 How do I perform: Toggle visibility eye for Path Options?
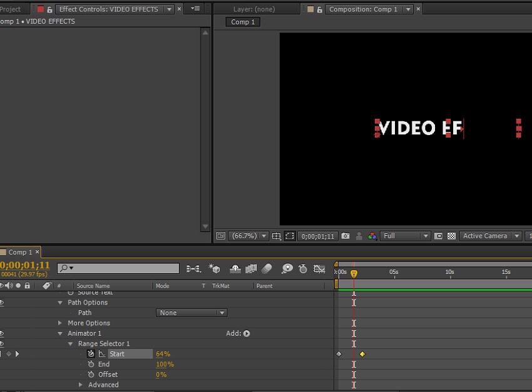click(1, 303)
